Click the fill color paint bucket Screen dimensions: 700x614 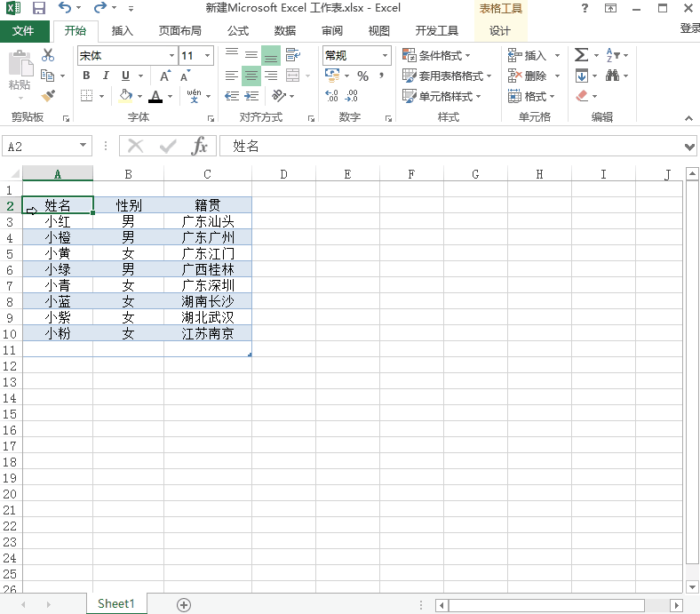click(x=125, y=96)
